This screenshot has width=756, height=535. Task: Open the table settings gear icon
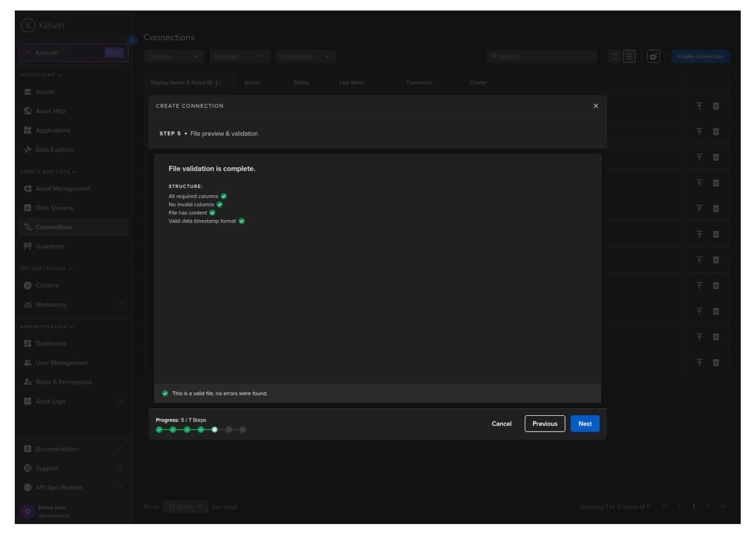[653, 56]
